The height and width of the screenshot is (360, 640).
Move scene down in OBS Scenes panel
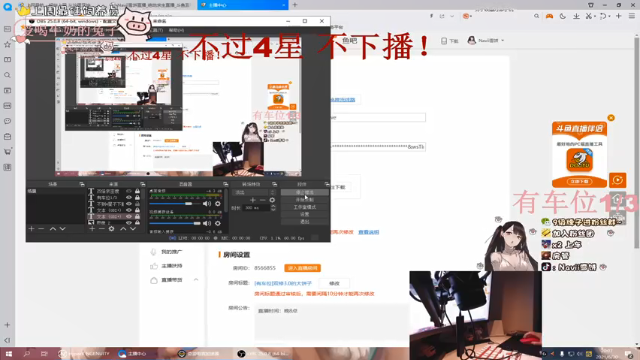(62, 229)
